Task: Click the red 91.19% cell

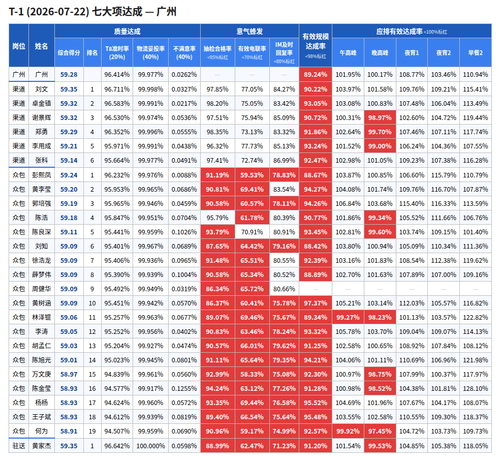Action: [x=217, y=175]
